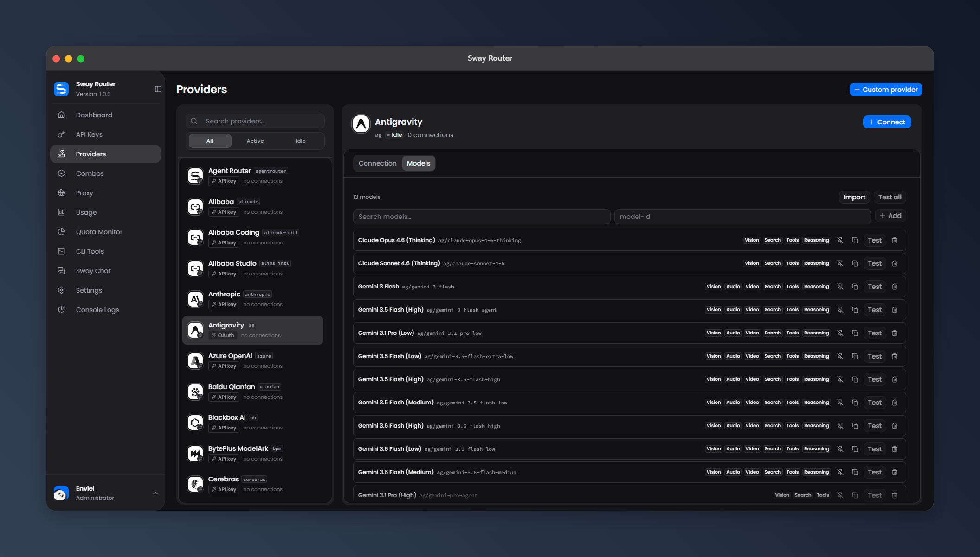Toggle the pin on Claude Sonnet 4.6 (Thinking)

840,263
